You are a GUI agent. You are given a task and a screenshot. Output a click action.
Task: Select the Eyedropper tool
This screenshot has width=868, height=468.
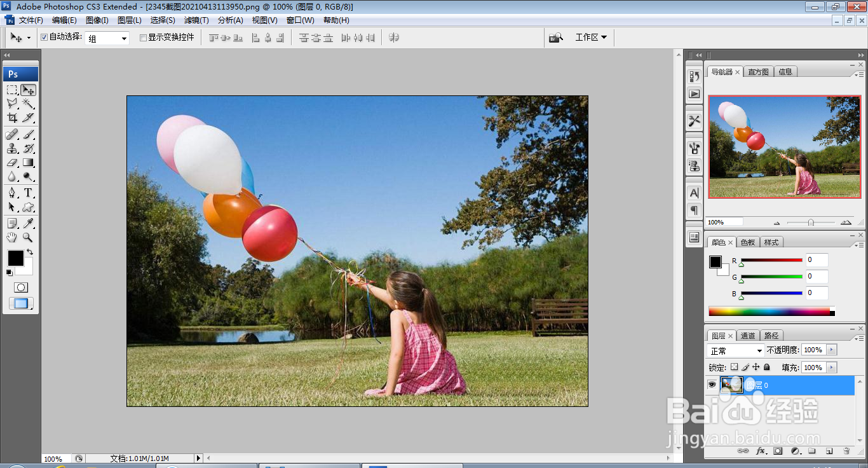click(28, 223)
